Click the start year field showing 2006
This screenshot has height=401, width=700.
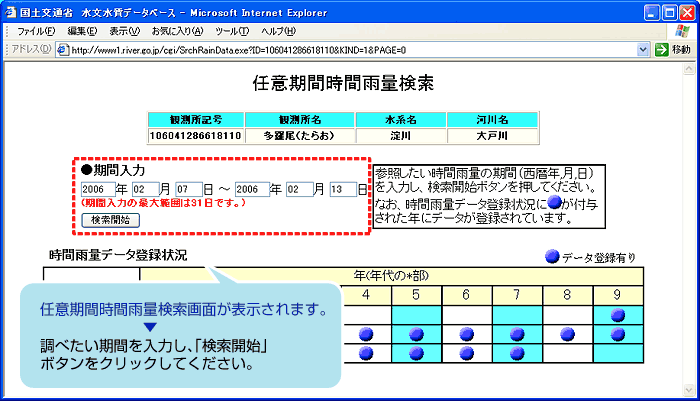tap(97, 189)
